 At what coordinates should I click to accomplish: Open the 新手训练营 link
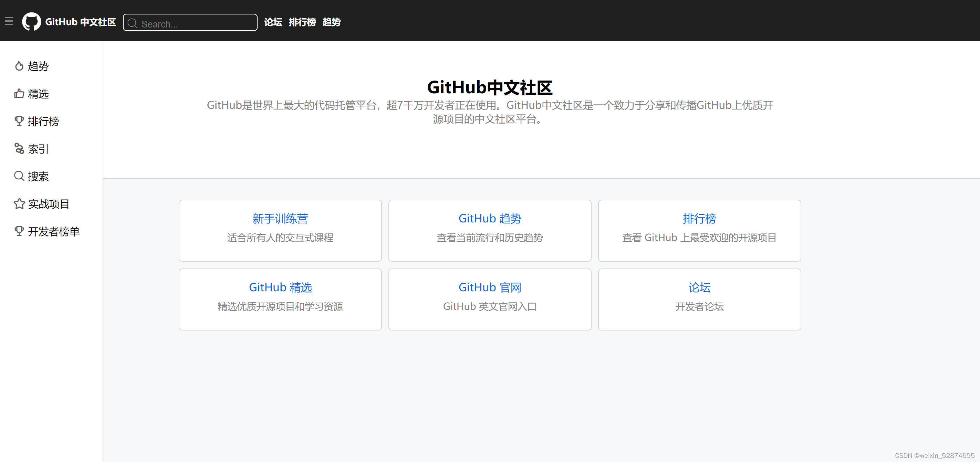coord(280,218)
